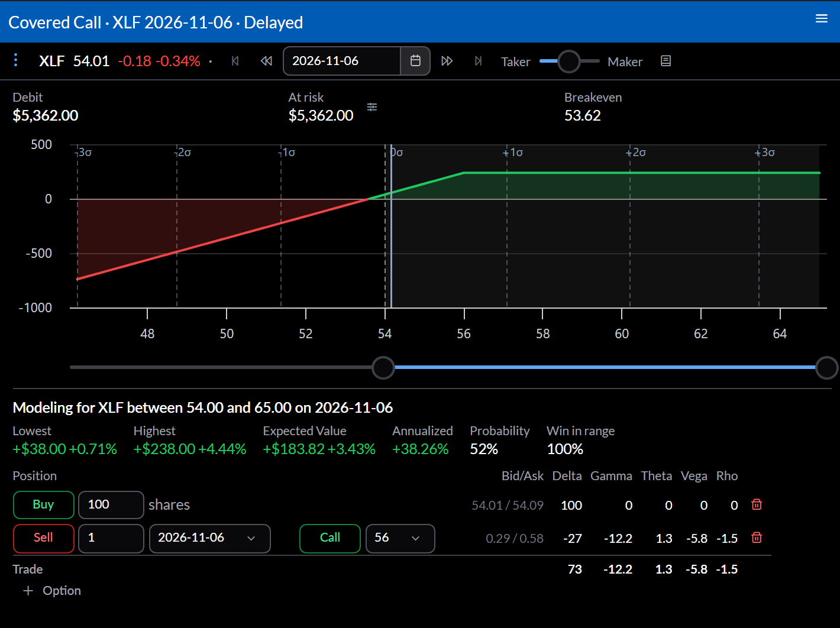The height and width of the screenshot is (628, 840).
Task: Open the option expiration 2026-11-06 dropdown
Action: (210, 538)
